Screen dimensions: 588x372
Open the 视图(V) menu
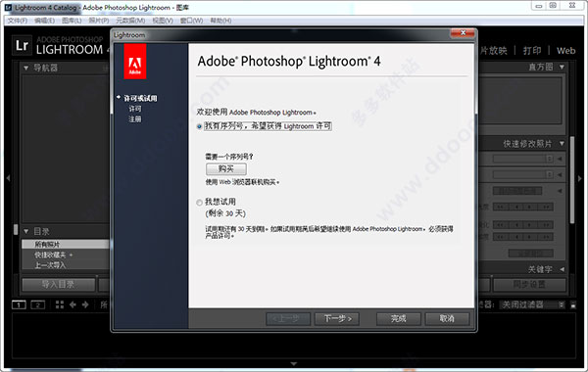[163, 21]
